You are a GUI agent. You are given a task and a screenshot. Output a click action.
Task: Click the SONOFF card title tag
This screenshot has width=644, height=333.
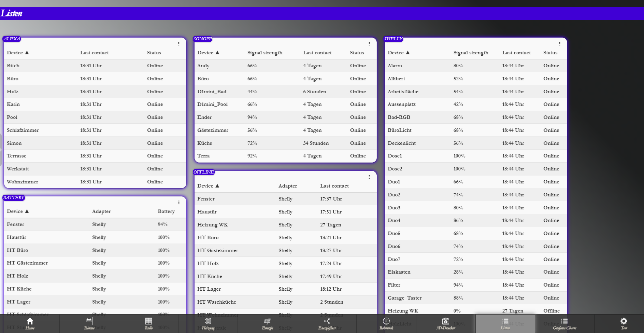203,39
